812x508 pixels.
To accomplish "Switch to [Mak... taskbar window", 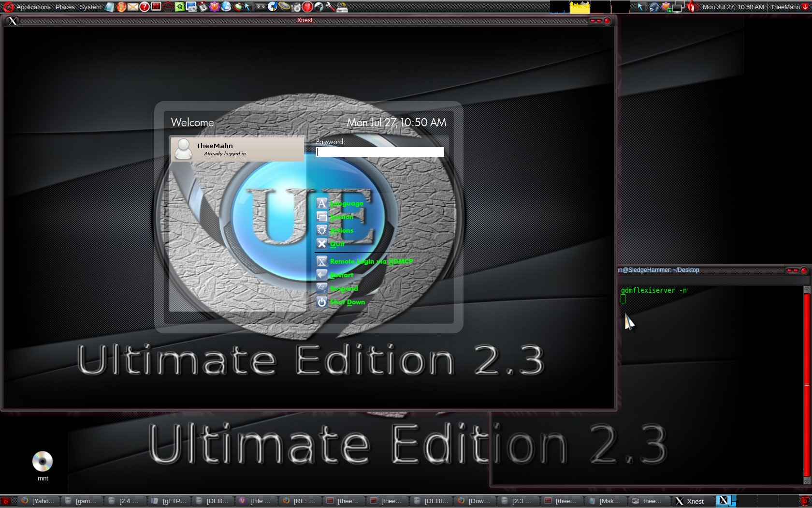I will coord(606,501).
